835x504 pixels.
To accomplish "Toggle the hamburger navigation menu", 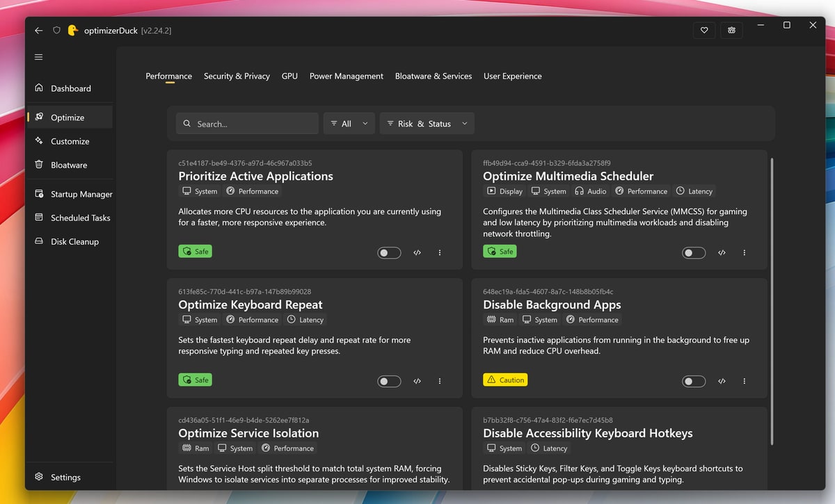I will [x=38, y=57].
